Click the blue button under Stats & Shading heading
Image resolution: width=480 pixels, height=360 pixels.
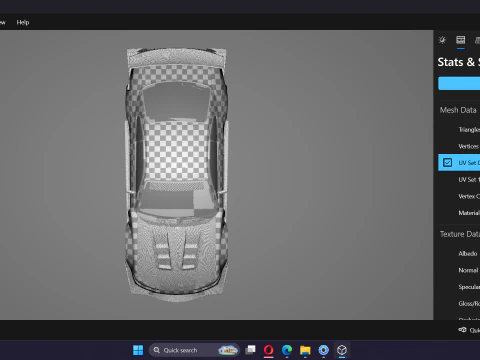pyautogui.click(x=459, y=83)
